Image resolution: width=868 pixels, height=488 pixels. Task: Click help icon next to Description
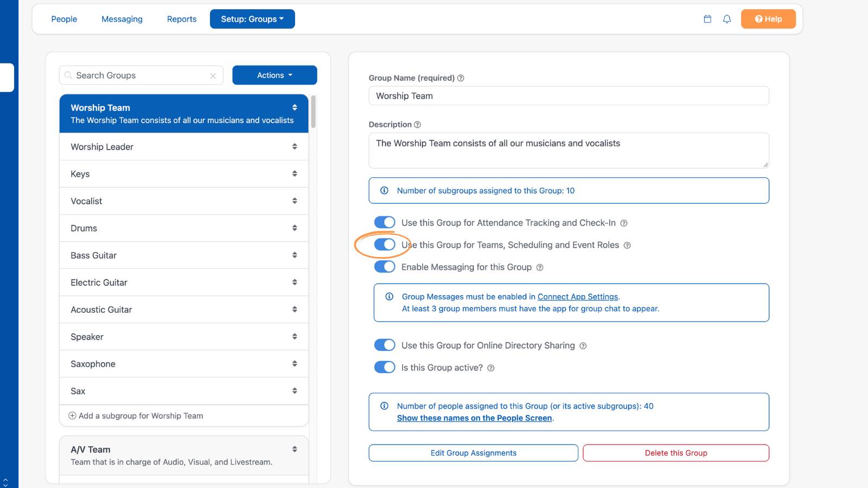coord(417,125)
